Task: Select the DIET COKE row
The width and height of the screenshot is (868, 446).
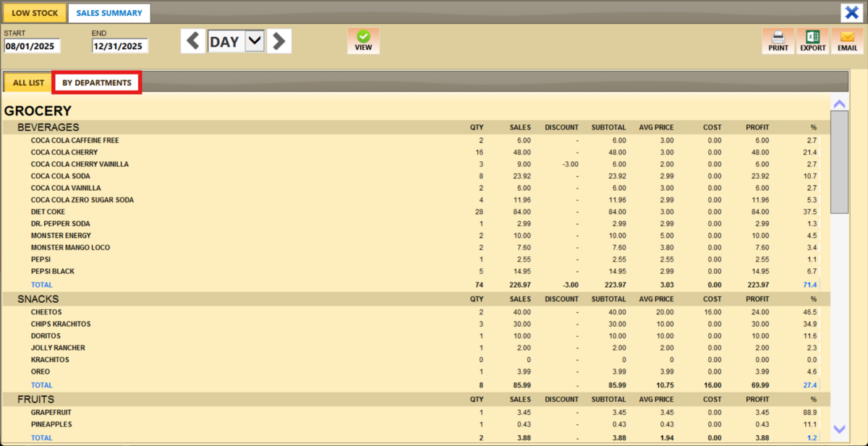Action: tap(48, 212)
